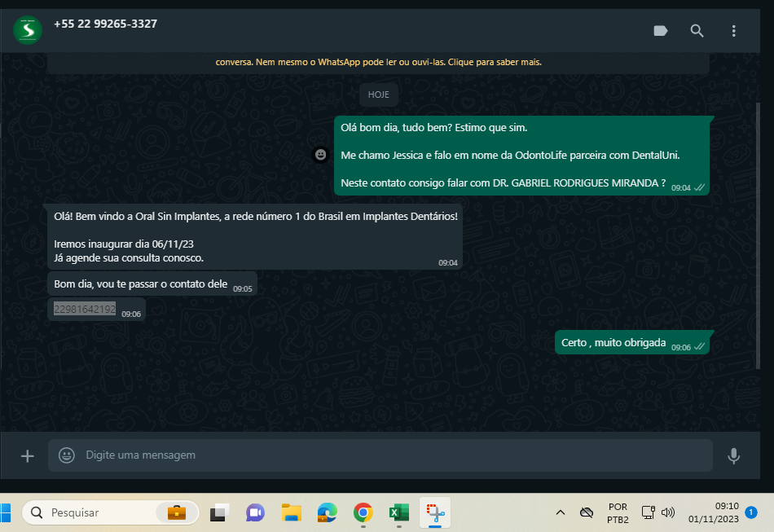
Task: Click the encryption notice to learn more
Action: point(379,62)
